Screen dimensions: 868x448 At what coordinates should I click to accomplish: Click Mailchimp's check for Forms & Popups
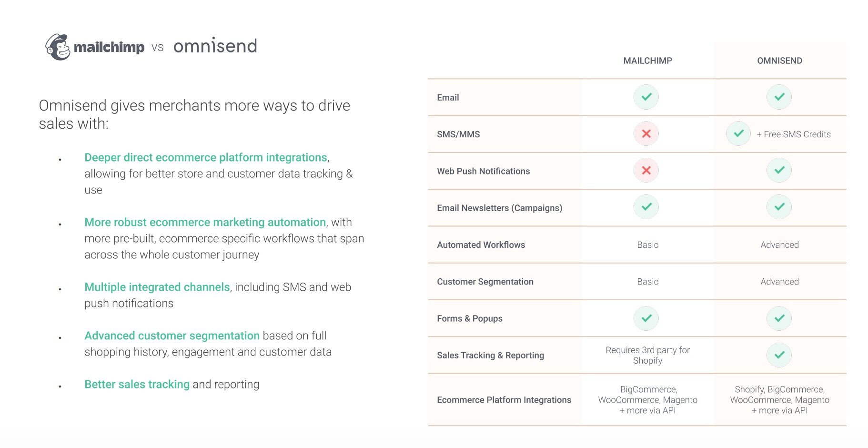[x=646, y=318]
